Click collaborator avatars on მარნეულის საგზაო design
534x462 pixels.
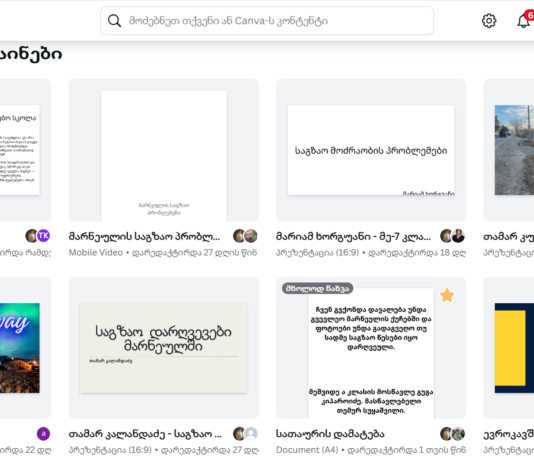245,236
